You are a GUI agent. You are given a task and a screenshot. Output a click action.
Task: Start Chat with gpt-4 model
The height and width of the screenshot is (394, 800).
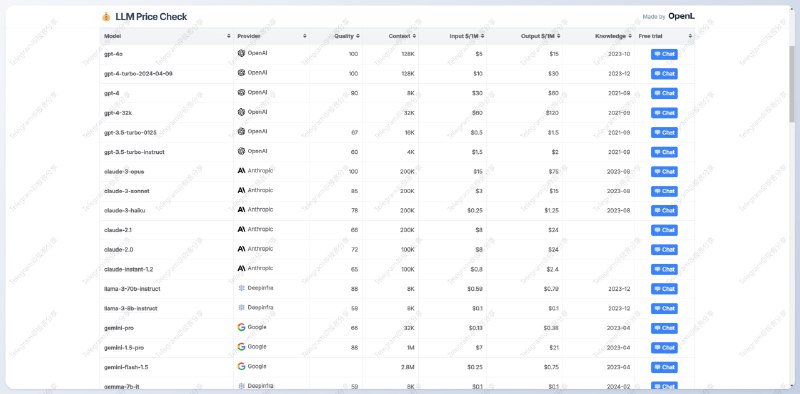[x=664, y=93]
